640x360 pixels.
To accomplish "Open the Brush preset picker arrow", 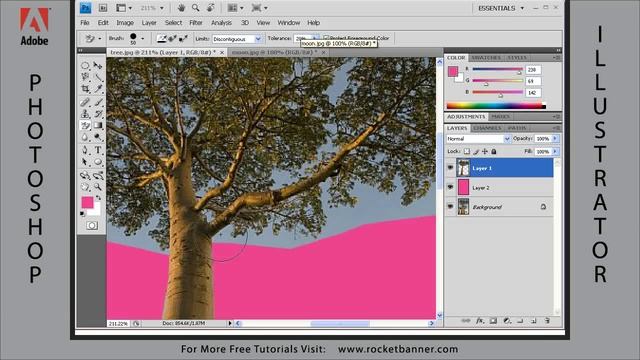I will click(x=142, y=39).
